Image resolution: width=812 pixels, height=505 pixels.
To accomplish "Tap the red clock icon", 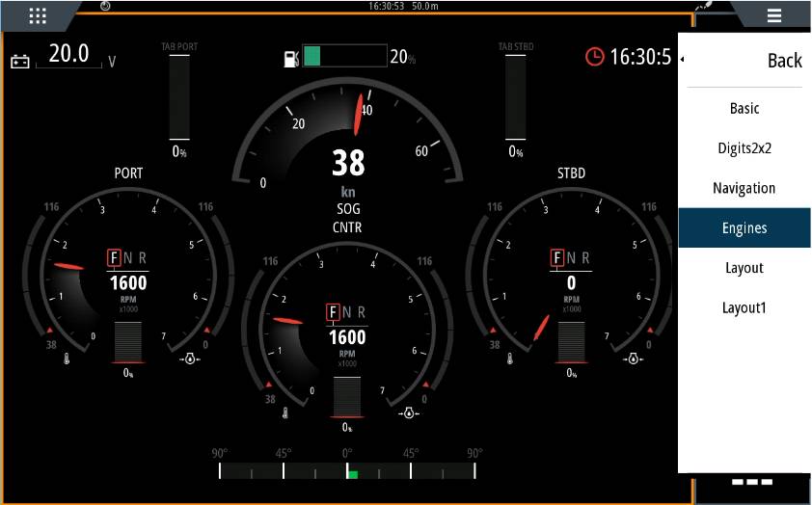I will 595,57.
